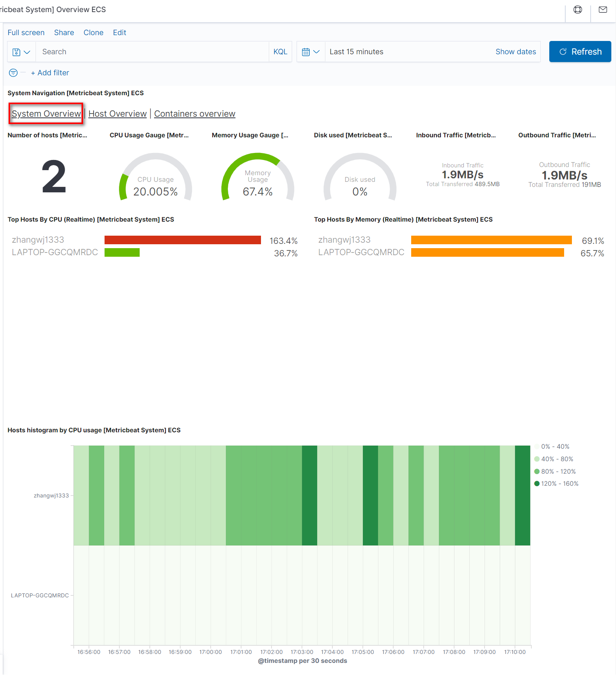Toggle the 80% - 120% legend entry
616x675 pixels.
click(555, 472)
